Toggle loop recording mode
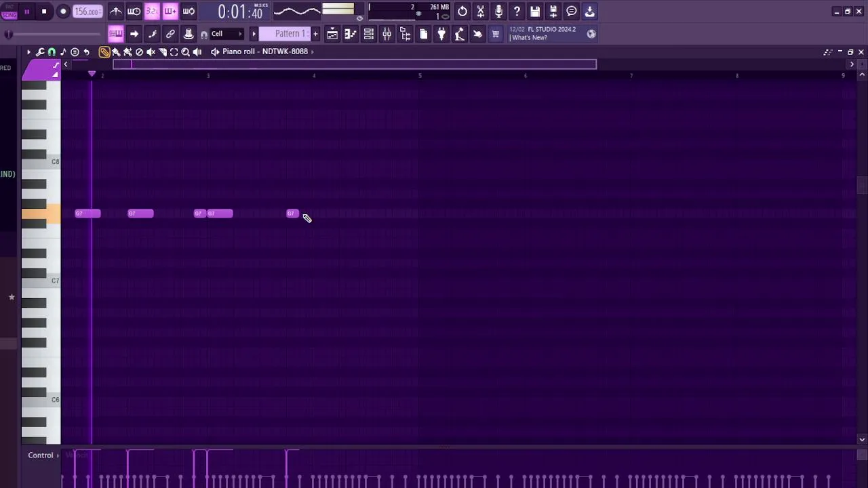868x488 pixels. coord(189,11)
